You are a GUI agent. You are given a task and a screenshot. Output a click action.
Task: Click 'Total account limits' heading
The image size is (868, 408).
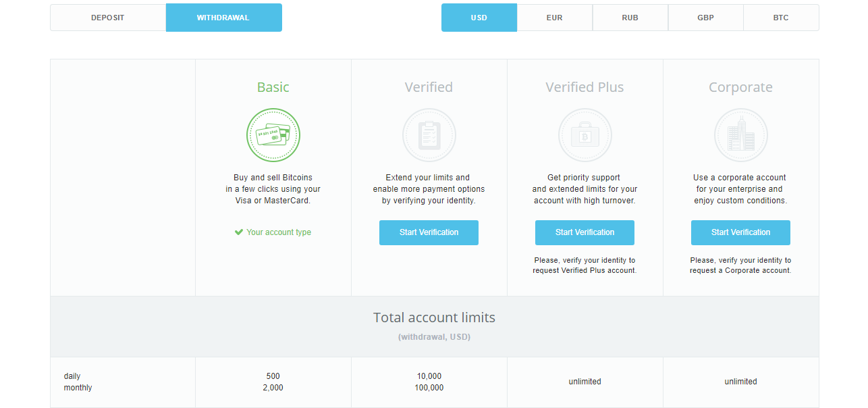tap(435, 317)
